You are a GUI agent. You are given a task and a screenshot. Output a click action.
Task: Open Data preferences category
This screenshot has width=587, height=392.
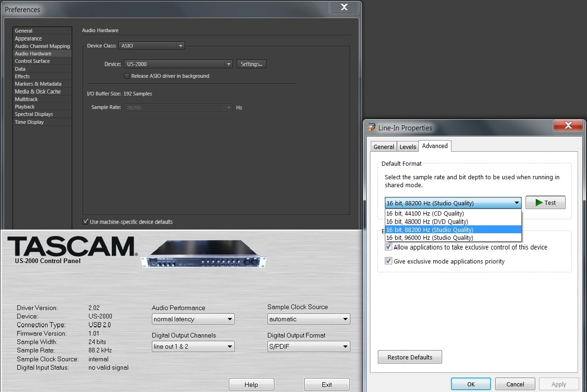pos(42,69)
